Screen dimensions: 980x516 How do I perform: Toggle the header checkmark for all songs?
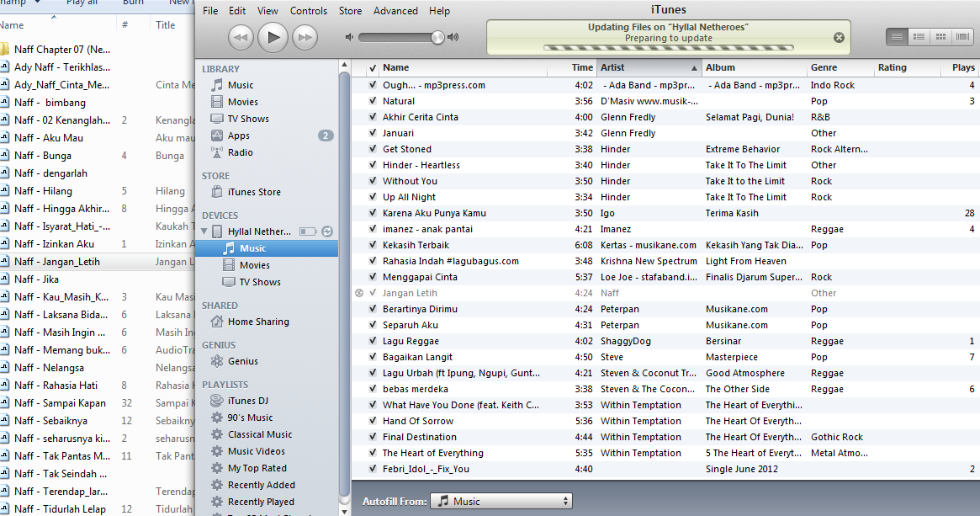point(373,67)
